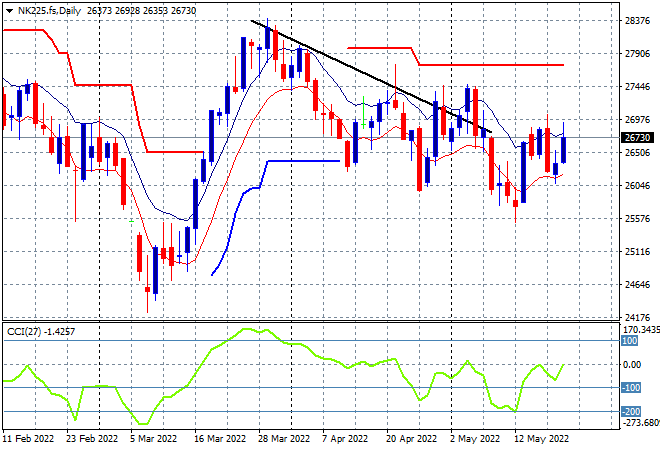Click the 26976 price axis label

tap(637, 120)
